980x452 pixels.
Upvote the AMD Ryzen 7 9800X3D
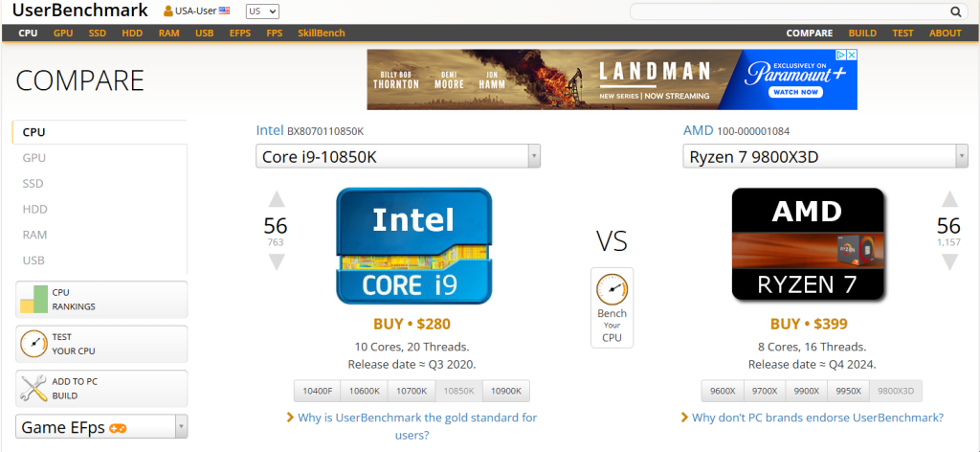point(948,200)
